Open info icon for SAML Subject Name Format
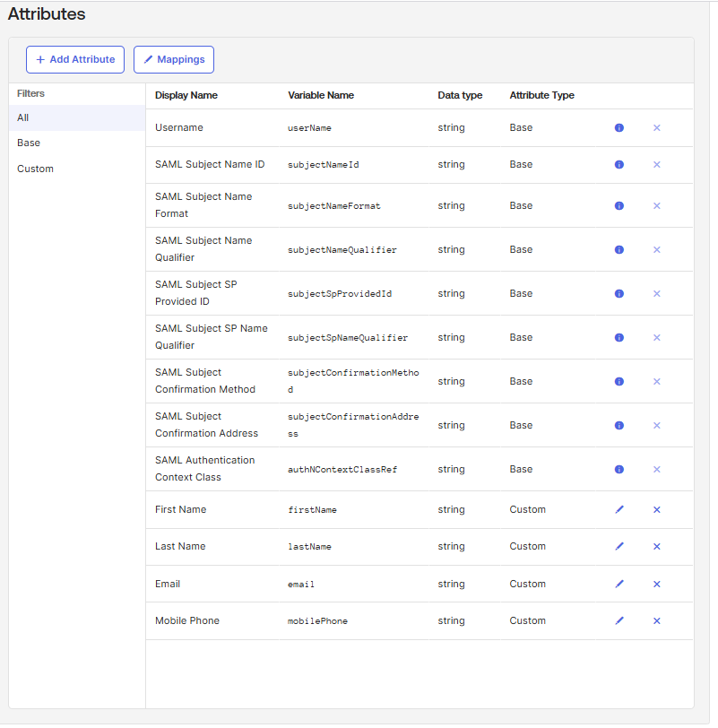The width and height of the screenshot is (718, 728). 619,205
